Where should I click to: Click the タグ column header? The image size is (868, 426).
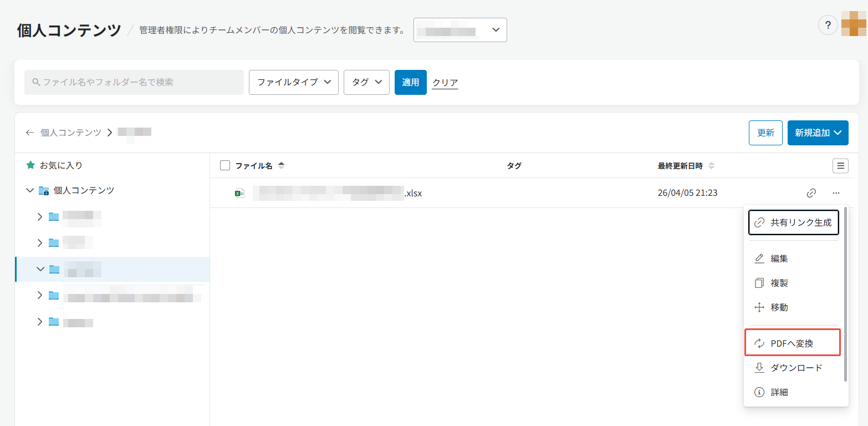coord(514,166)
